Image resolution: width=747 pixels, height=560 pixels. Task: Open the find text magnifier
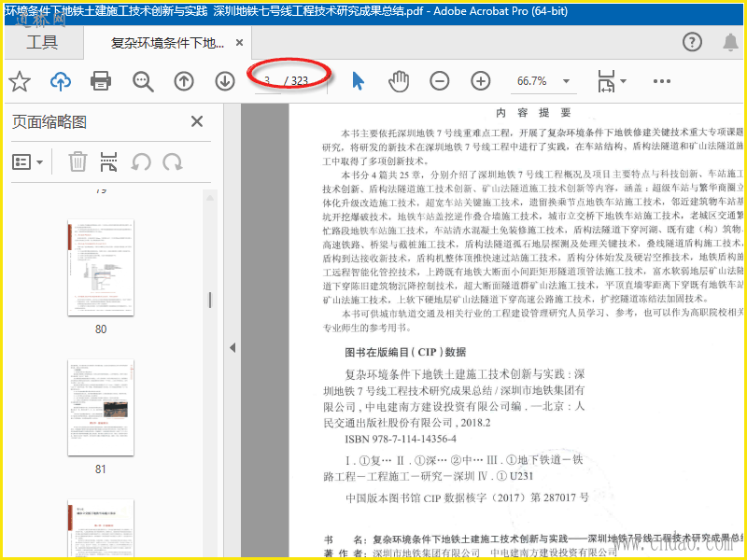point(143,81)
